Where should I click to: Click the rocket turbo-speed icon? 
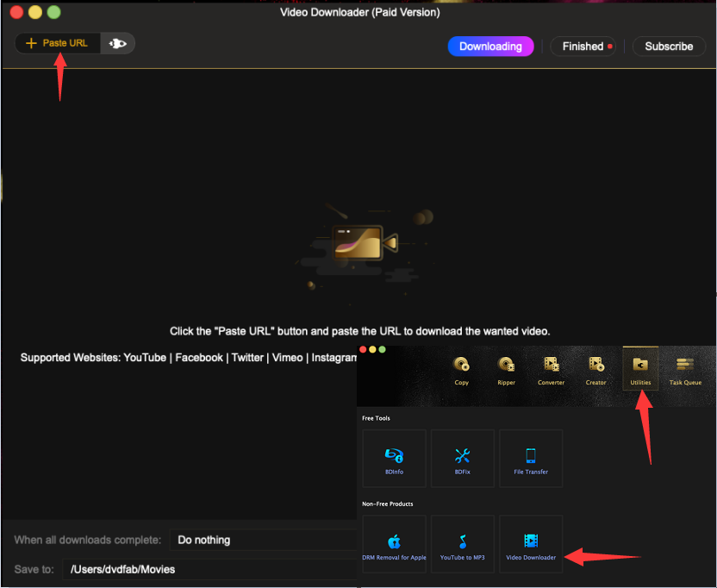coord(117,43)
